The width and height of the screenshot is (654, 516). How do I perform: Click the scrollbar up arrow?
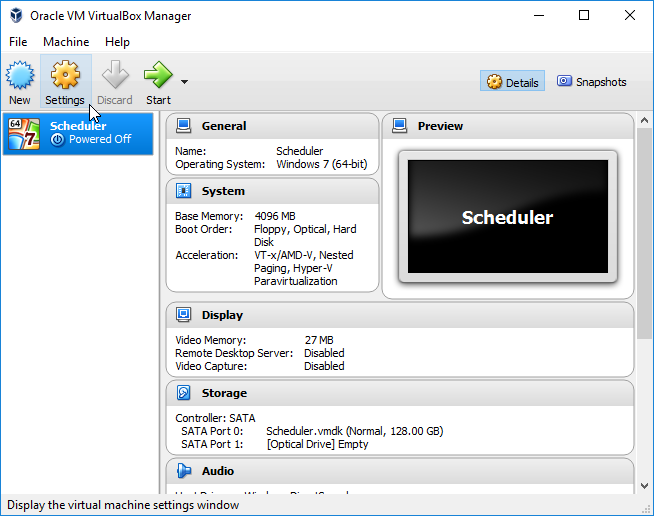[644, 121]
